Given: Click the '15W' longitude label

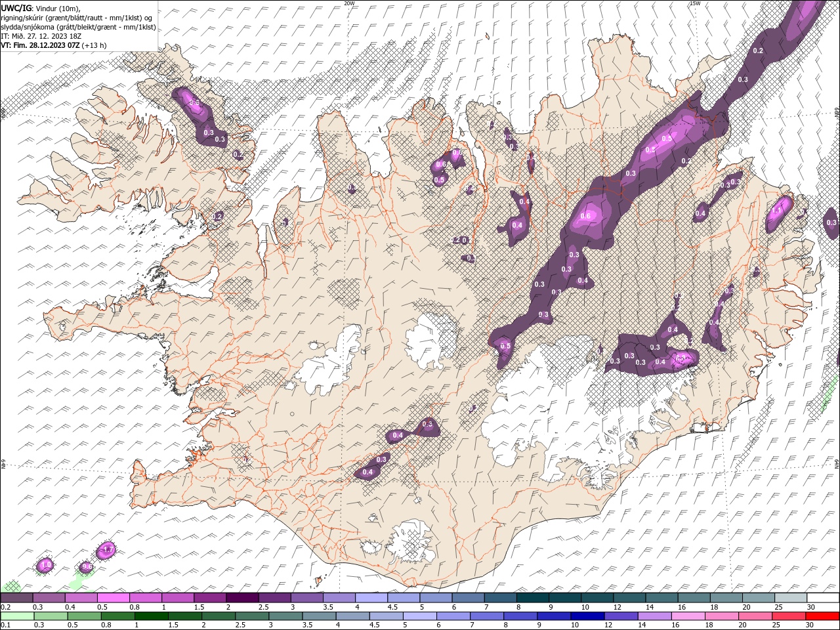Looking at the screenshot, I should (695, 3).
